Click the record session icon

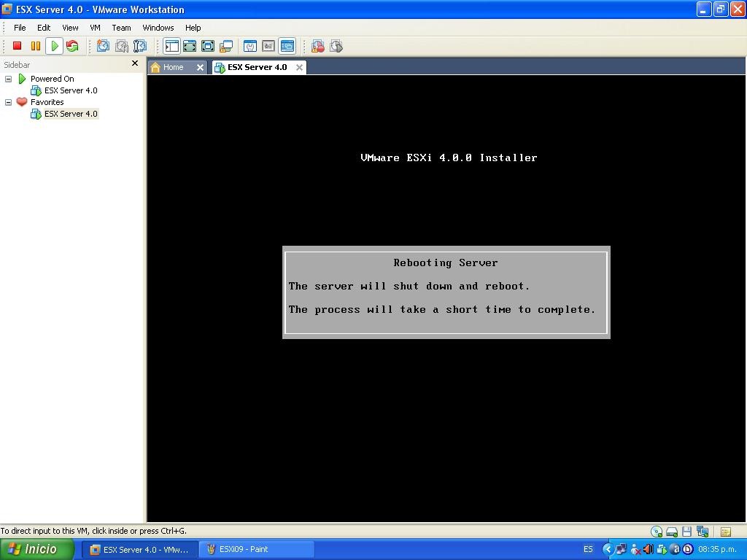point(318,46)
